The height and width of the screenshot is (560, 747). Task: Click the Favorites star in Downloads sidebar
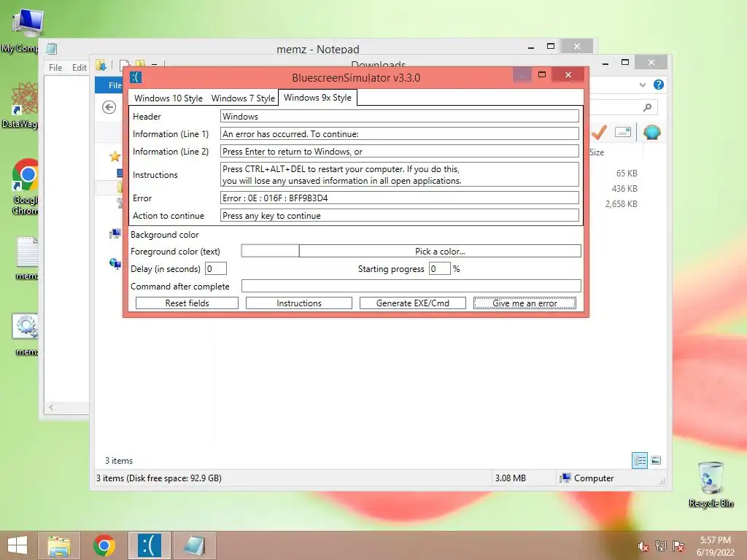coord(115,156)
